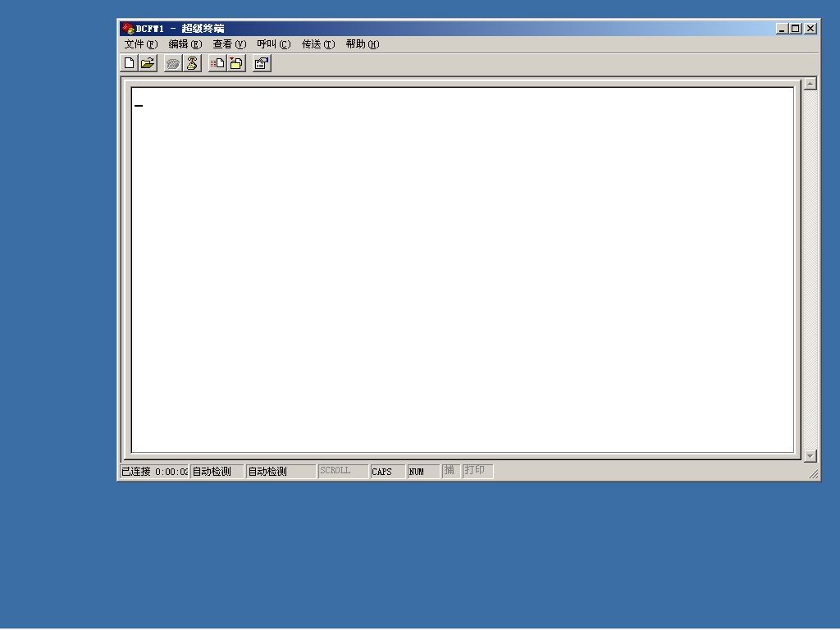
Task: Open the 编辑(E) menu
Action: point(185,44)
